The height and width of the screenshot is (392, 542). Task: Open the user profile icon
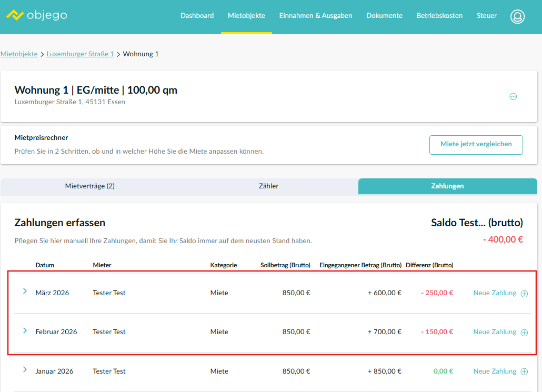point(517,16)
